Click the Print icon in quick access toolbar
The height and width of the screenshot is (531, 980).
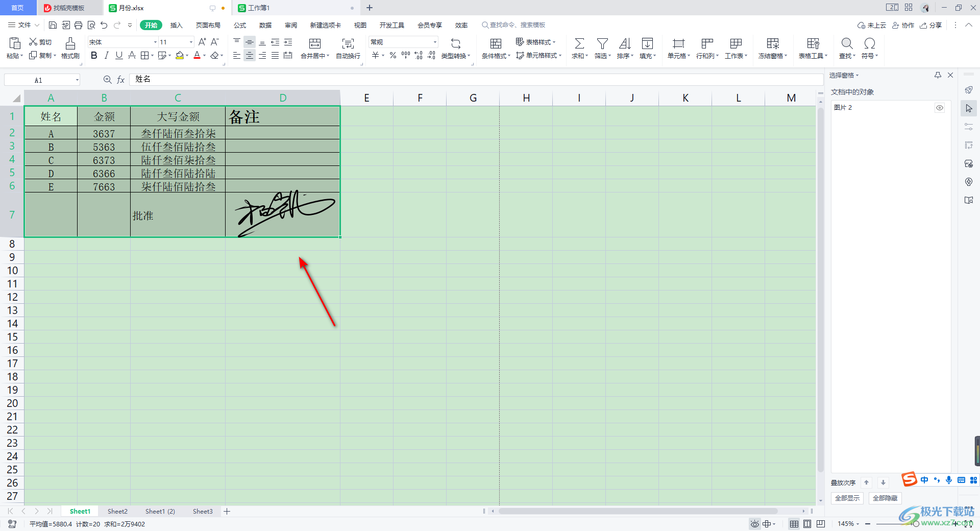(x=78, y=25)
